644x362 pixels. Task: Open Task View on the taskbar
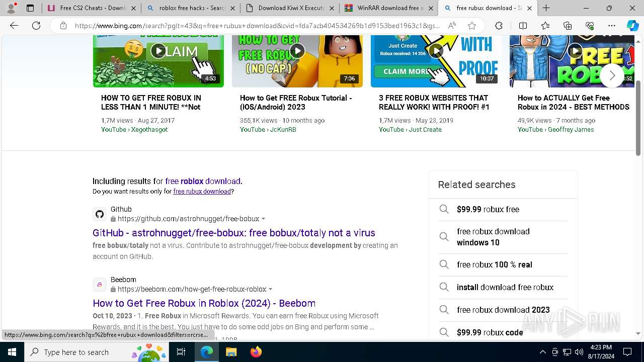(182, 352)
